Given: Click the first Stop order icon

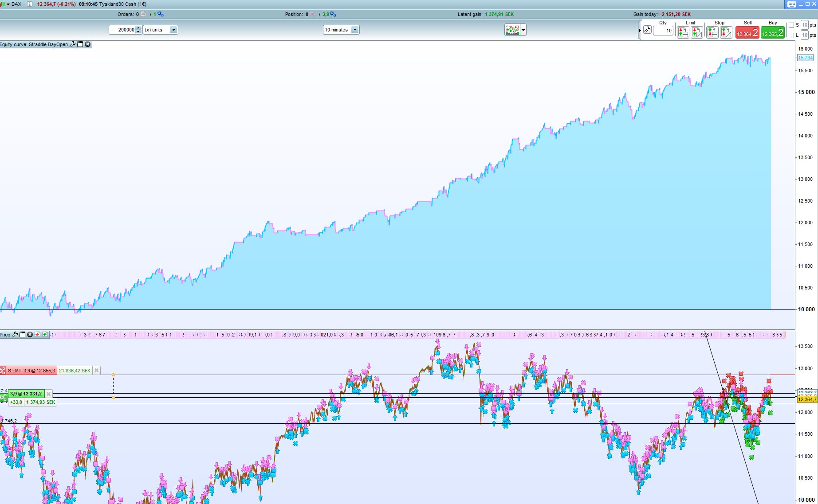Looking at the screenshot, I should [712, 32].
